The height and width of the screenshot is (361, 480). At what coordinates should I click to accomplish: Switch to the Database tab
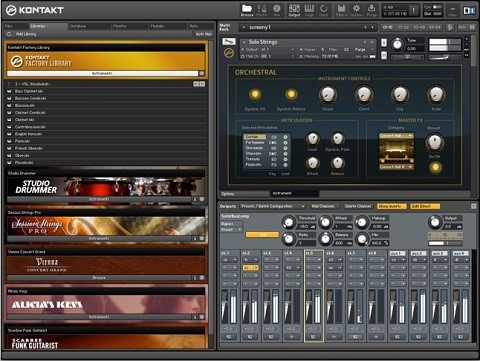(x=89, y=26)
